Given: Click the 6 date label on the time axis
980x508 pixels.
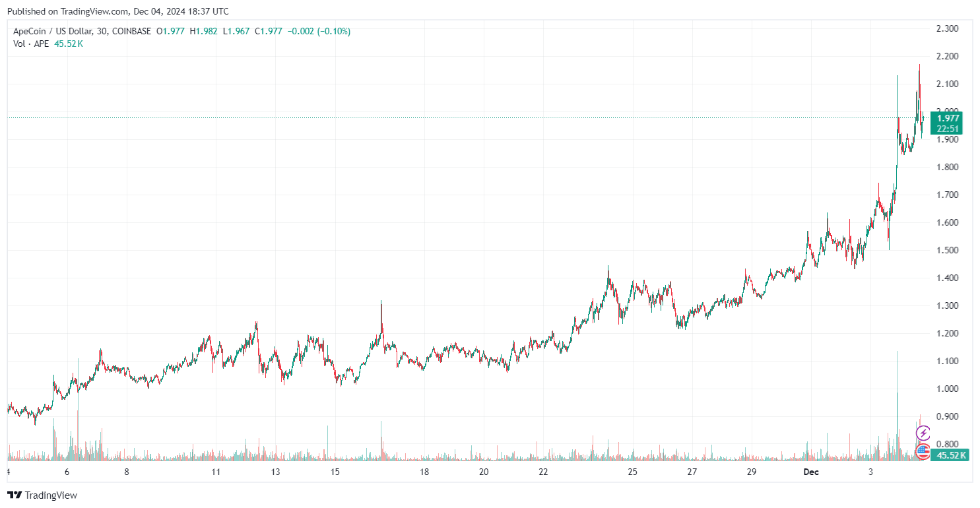Looking at the screenshot, I should point(67,472).
